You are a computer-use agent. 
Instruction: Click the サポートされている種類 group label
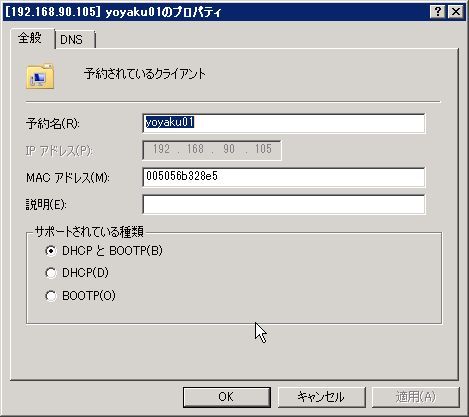[89, 232]
